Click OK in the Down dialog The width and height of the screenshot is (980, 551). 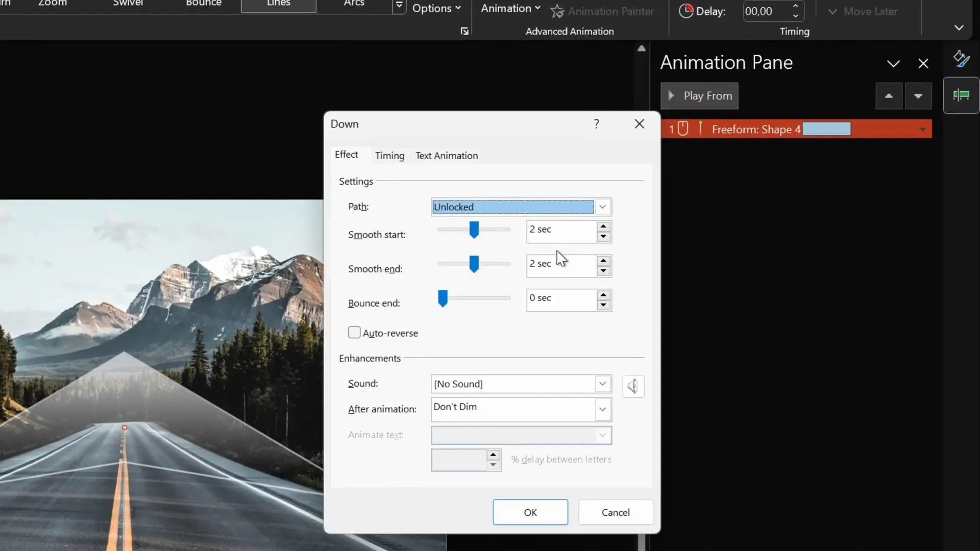[530, 512]
